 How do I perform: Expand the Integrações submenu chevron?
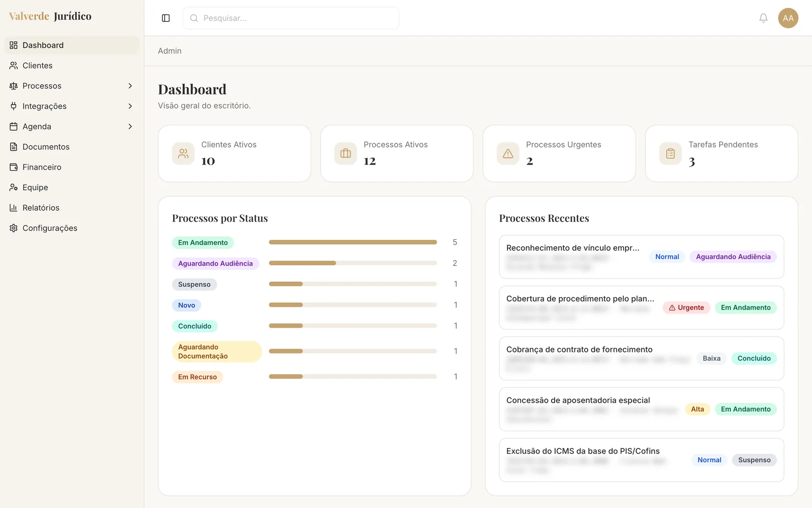(130, 106)
